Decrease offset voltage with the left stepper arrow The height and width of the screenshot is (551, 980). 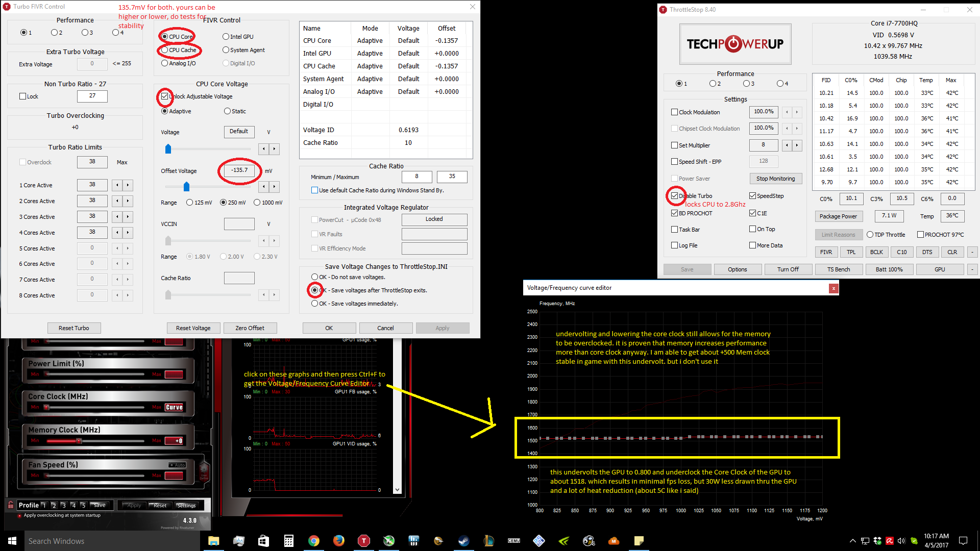click(263, 187)
